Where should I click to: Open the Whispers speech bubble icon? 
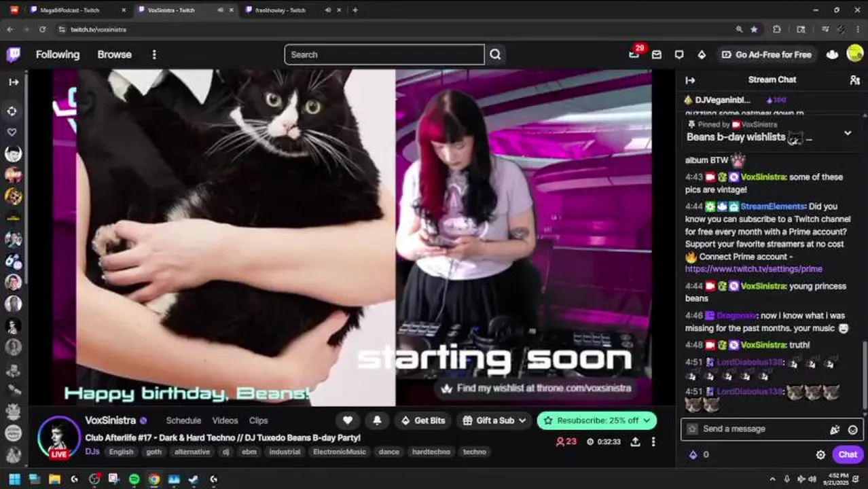click(x=679, y=54)
